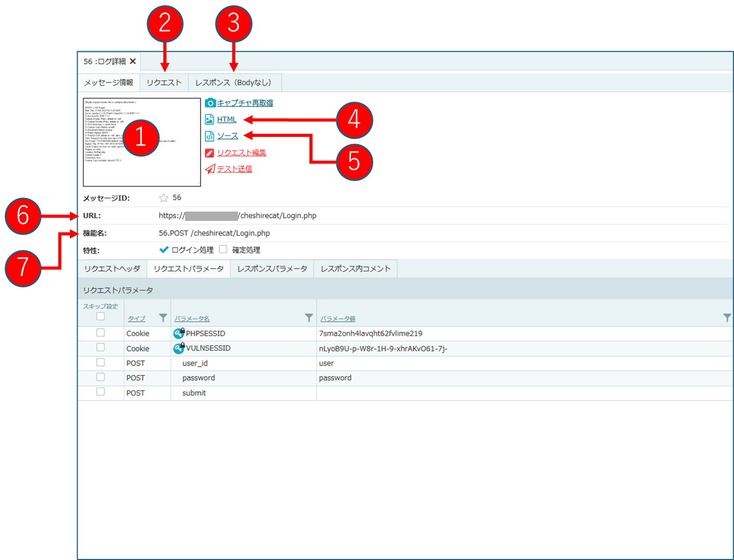734x560 pixels.
Task: Click the key icon beside VULNSESSID
Action: tap(179, 348)
